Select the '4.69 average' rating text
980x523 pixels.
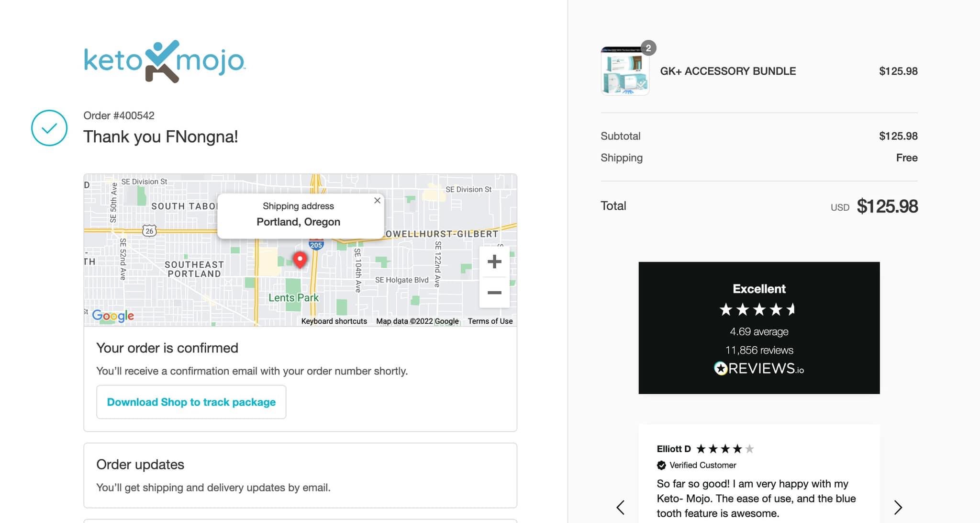tap(759, 331)
